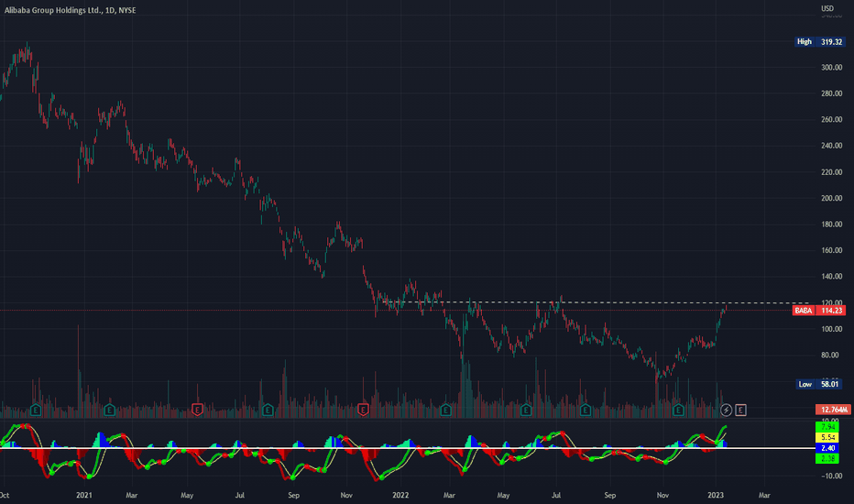
Task: Open earnings marker E near November 2020
Action: pos(36,410)
